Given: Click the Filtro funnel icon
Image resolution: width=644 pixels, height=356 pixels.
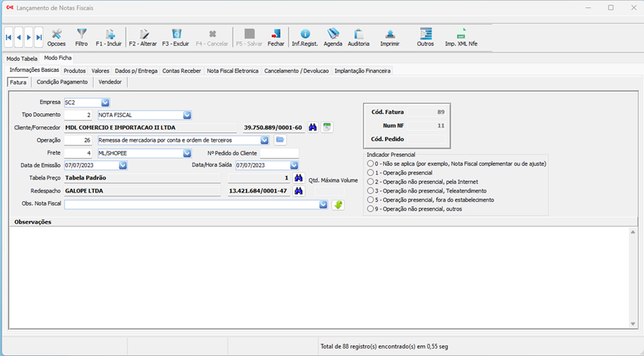Looking at the screenshot, I should pyautogui.click(x=81, y=34).
